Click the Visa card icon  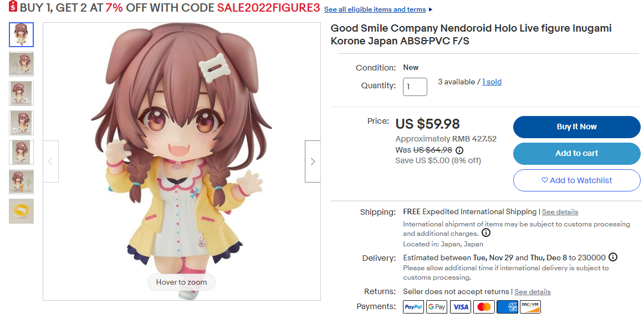pyautogui.click(x=460, y=307)
